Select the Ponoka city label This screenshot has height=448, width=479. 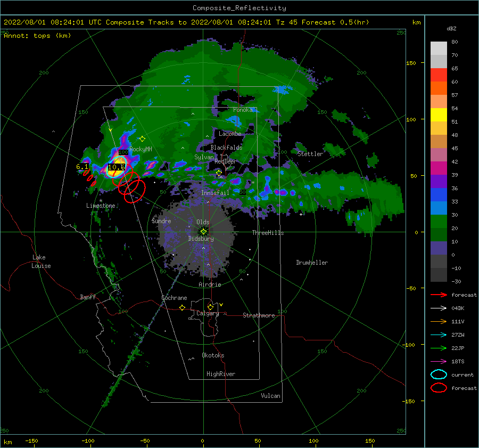point(243,110)
